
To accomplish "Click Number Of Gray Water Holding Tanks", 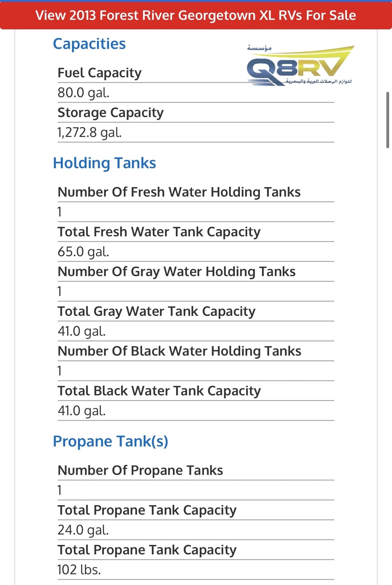I will coord(176,272).
